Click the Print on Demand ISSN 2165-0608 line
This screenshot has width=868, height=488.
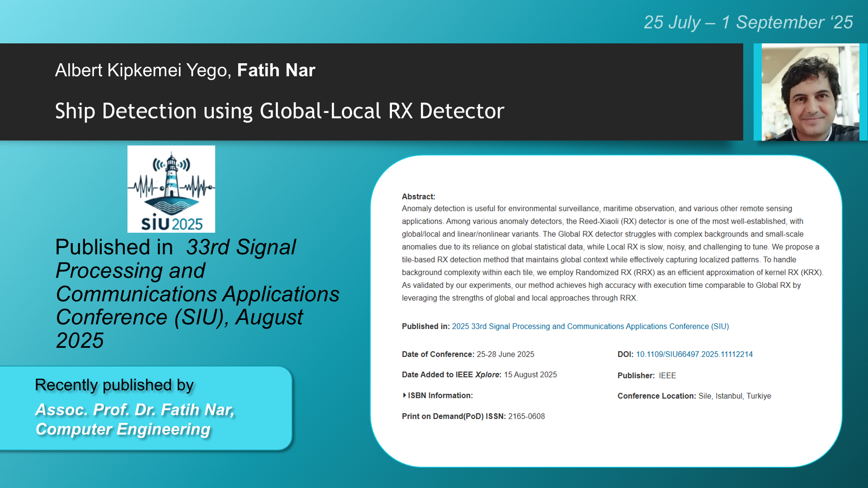click(x=473, y=416)
